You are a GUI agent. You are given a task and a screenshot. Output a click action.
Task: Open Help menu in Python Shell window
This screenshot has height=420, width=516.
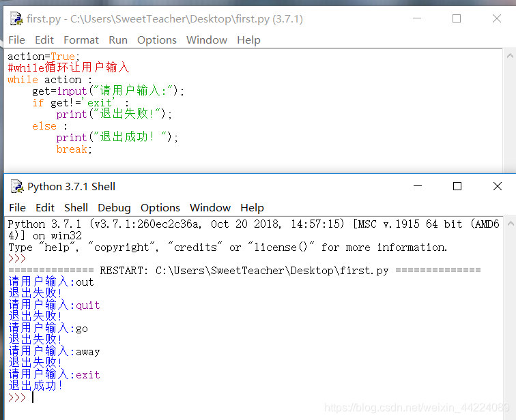pyautogui.click(x=252, y=208)
